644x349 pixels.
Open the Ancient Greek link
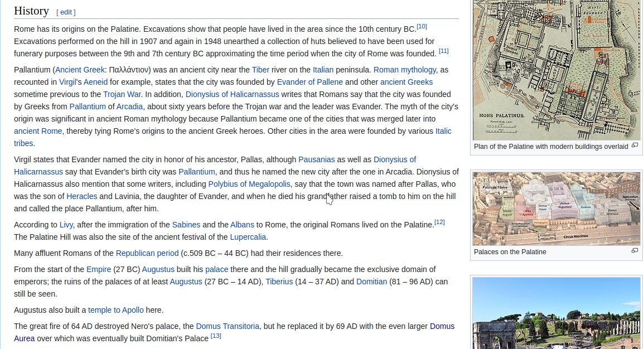point(80,70)
